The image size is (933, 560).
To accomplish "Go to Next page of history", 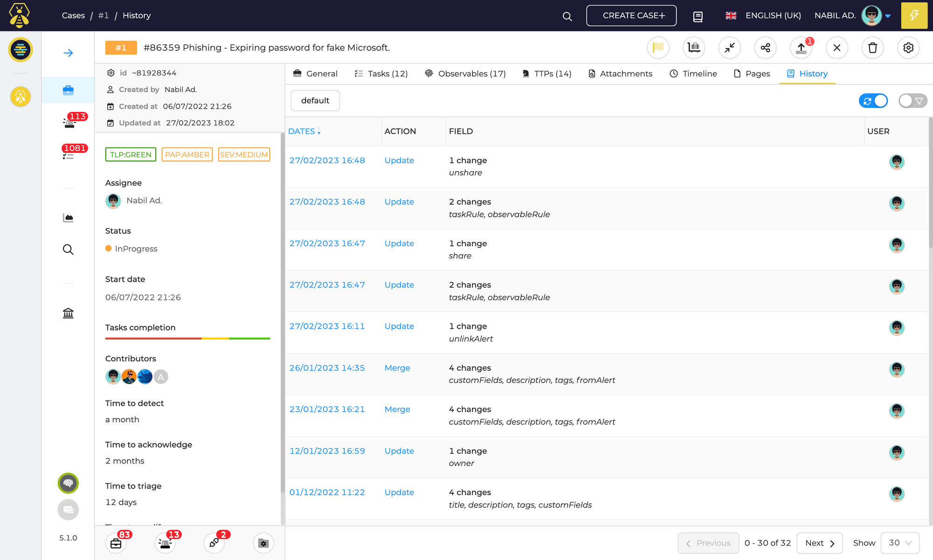I will [x=819, y=543].
